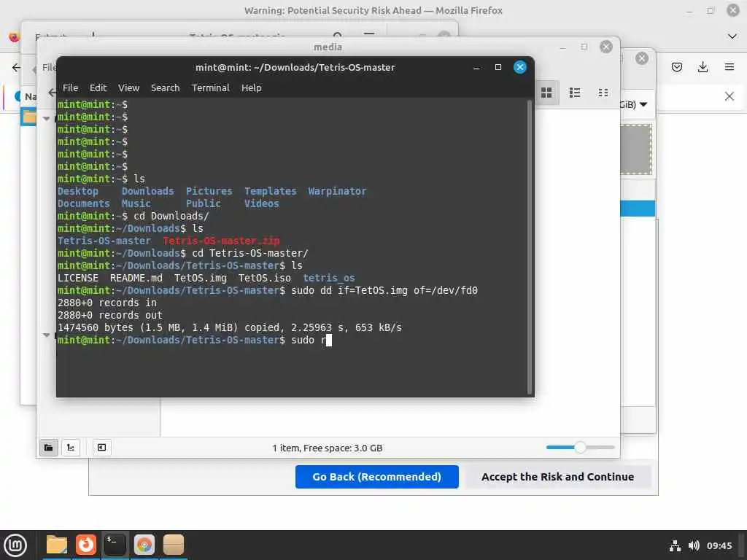Show tree view in file manager sidebar
Image resolution: width=747 pixels, height=560 pixels.
click(71, 447)
